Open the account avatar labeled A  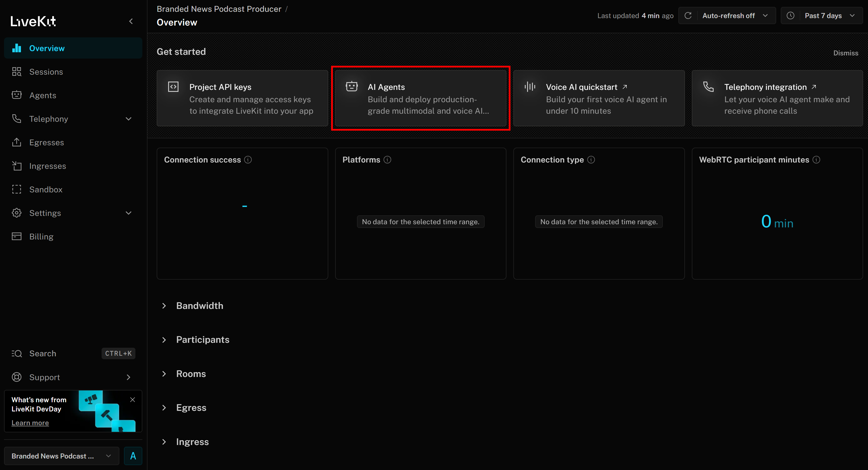click(133, 456)
